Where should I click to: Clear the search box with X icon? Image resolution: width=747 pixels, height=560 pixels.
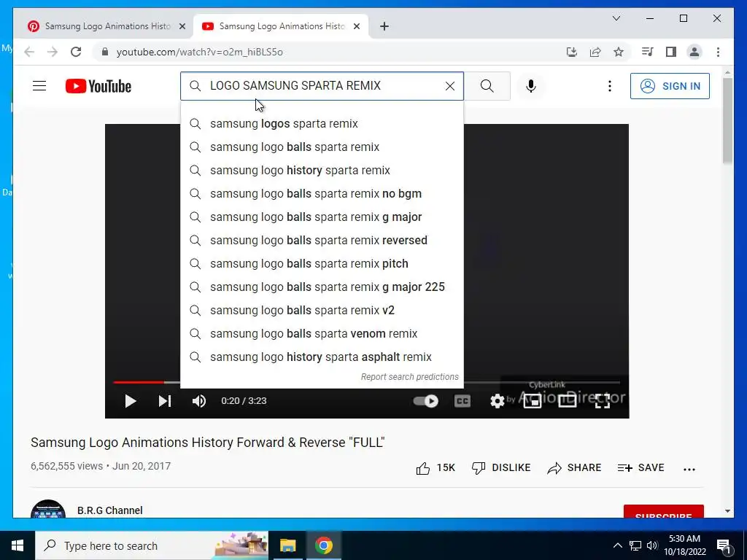449,86
